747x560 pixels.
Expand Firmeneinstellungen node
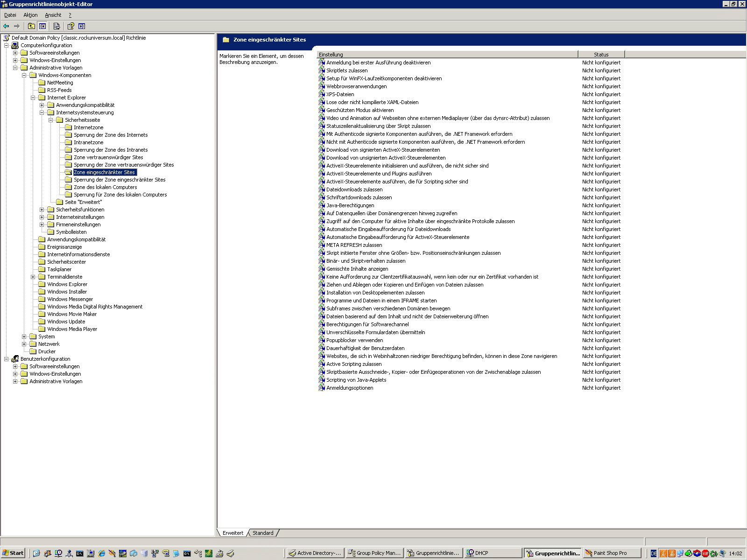pyautogui.click(x=42, y=224)
